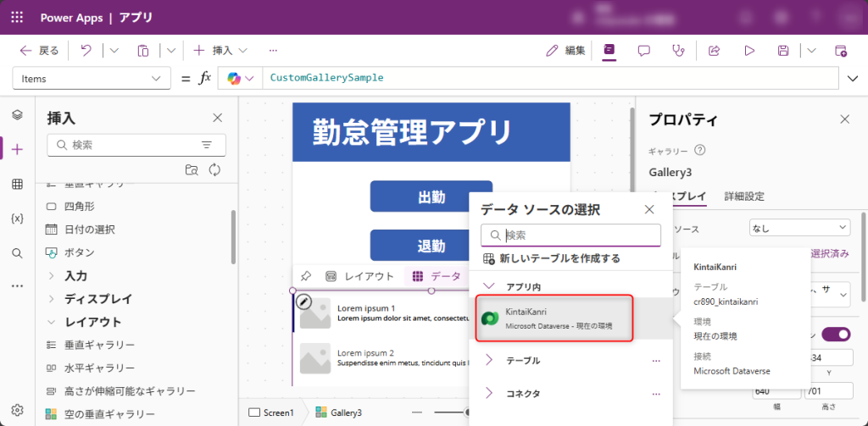Click the filter icon in insert search box
Image resolution: width=868 pixels, height=426 pixels.
[207, 145]
